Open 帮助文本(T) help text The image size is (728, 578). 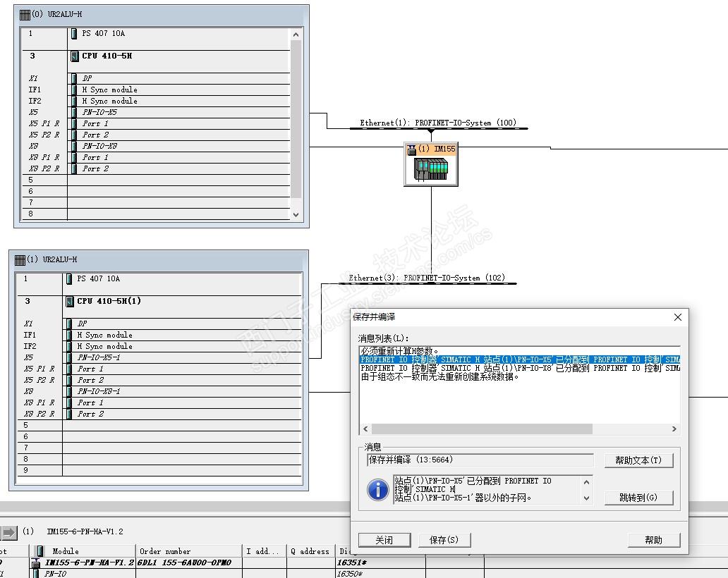click(638, 460)
